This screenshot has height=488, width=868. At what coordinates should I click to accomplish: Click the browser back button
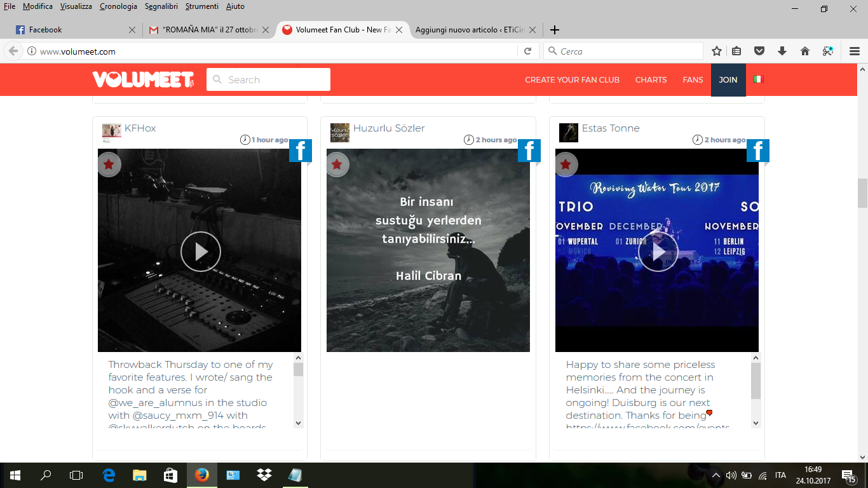(13, 51)
